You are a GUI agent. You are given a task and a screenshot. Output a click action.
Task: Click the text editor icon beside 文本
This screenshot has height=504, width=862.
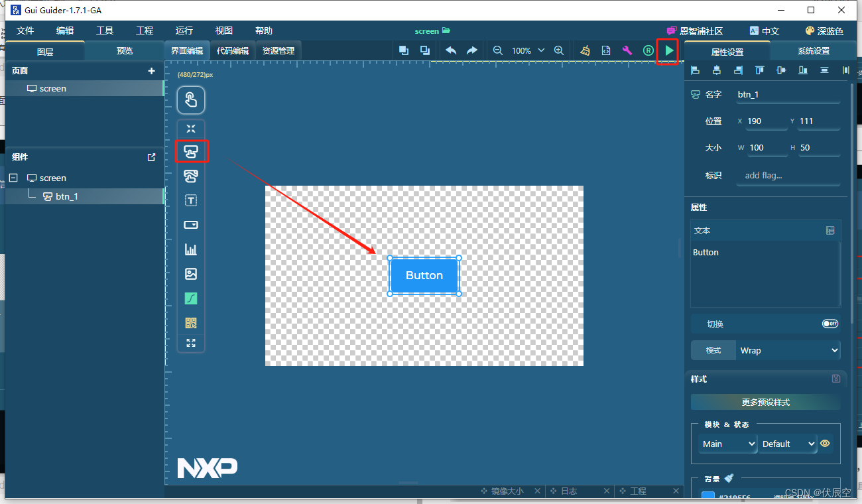point(830,230)
